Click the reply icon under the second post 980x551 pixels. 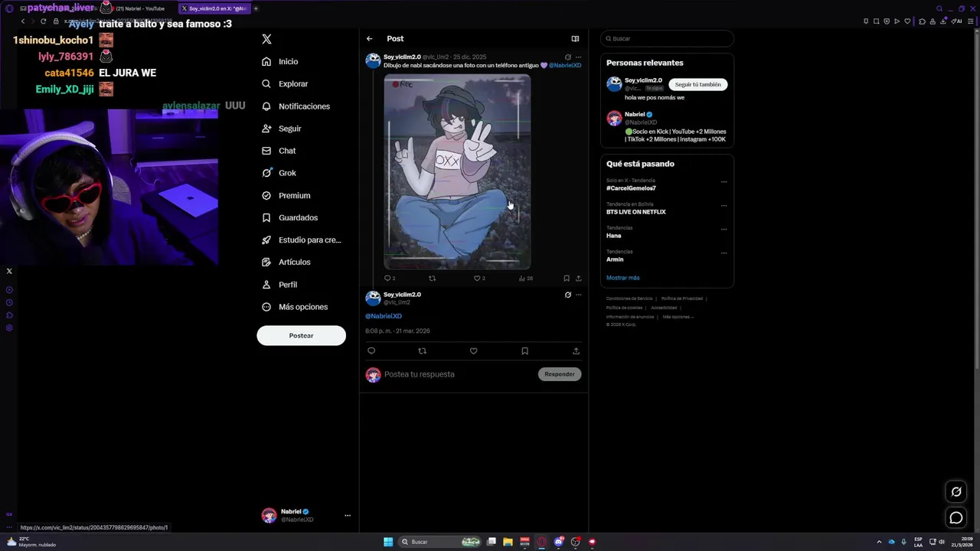(x=371, y=350)
